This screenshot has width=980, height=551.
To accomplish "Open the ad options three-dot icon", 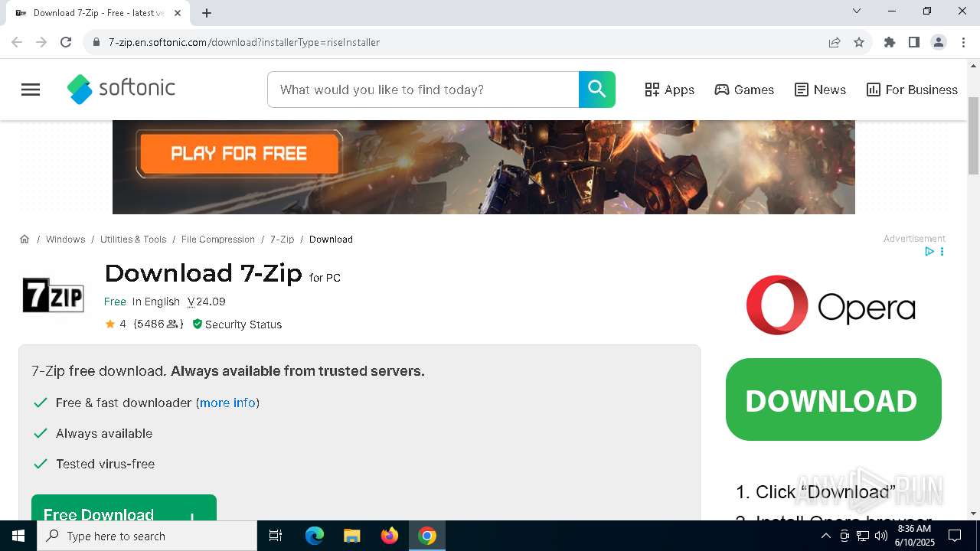I will pos(942,252).
